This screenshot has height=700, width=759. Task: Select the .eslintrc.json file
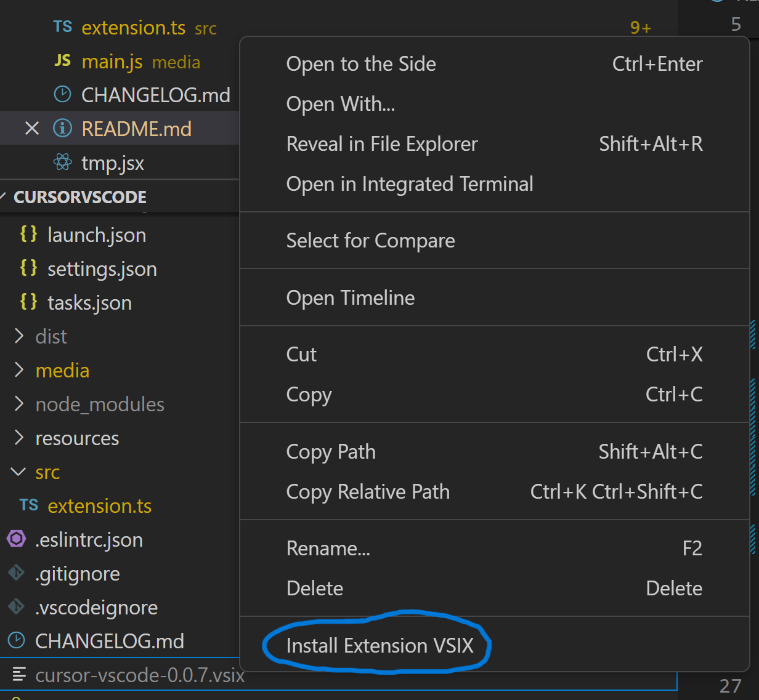pyautogui.click(x=89, y=540)
